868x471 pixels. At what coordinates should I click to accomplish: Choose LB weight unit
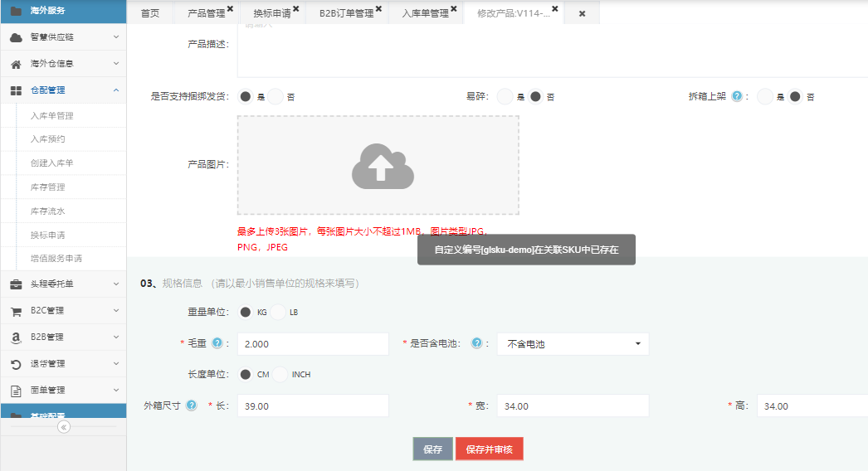[278, 312]
